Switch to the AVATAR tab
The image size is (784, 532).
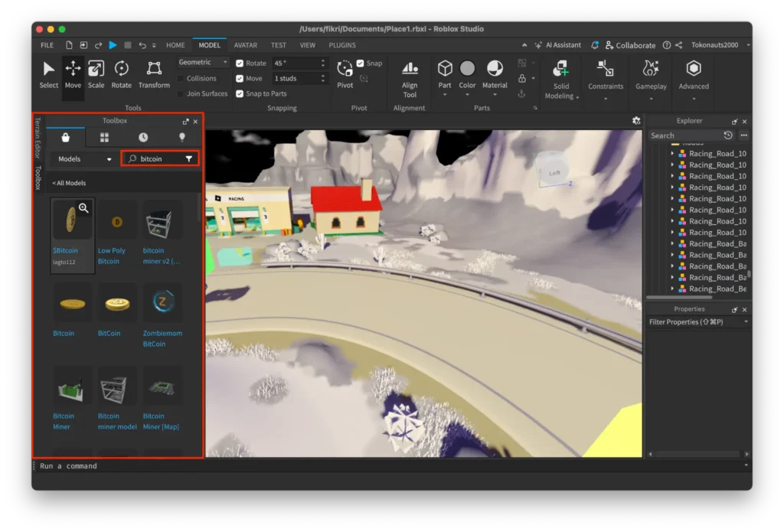pos(246,45)
